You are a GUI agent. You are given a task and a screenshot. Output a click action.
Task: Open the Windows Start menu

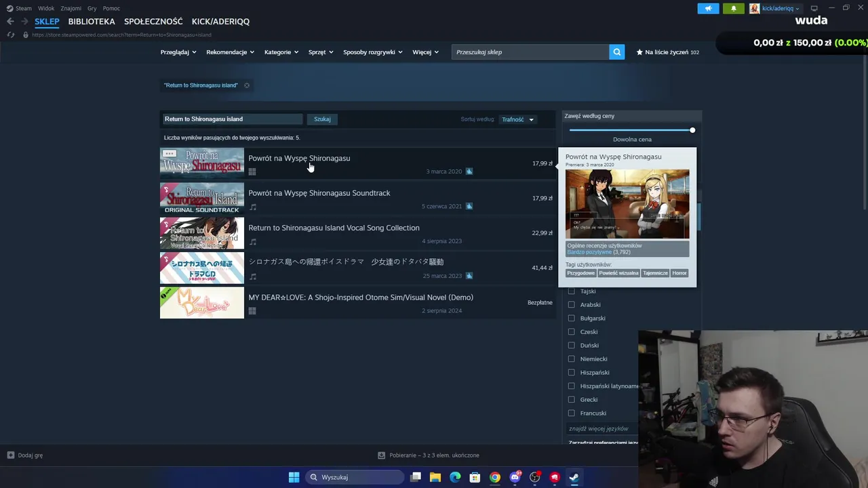(x=294, y=477)
